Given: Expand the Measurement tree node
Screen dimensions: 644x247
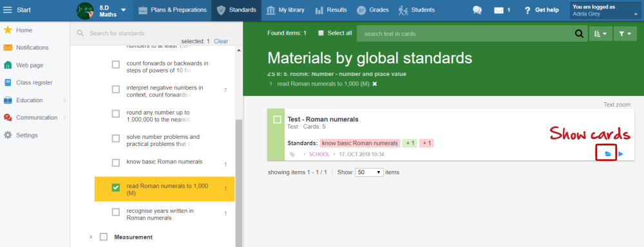Looking at the screenshot, I should (91, 237).
